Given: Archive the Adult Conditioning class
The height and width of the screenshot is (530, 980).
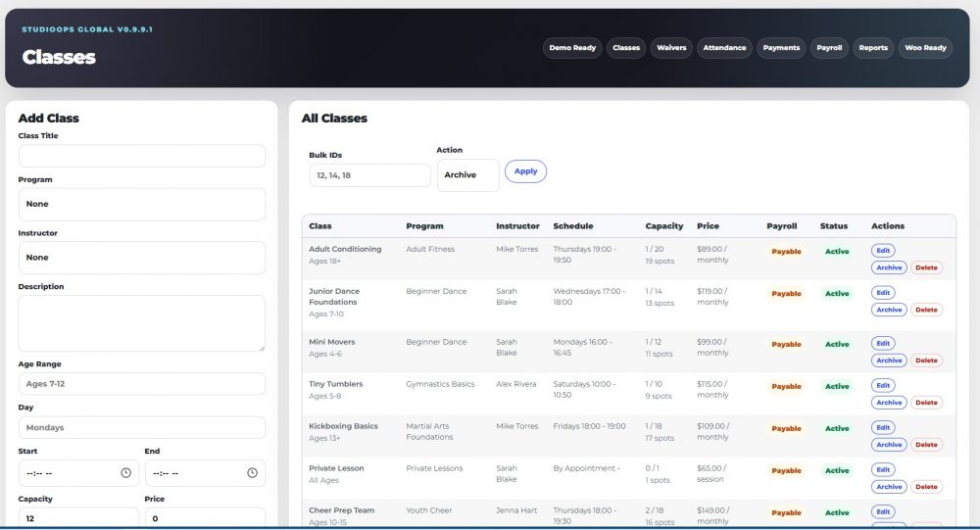Looking at the screenshot, I should [x=889, y=267].
